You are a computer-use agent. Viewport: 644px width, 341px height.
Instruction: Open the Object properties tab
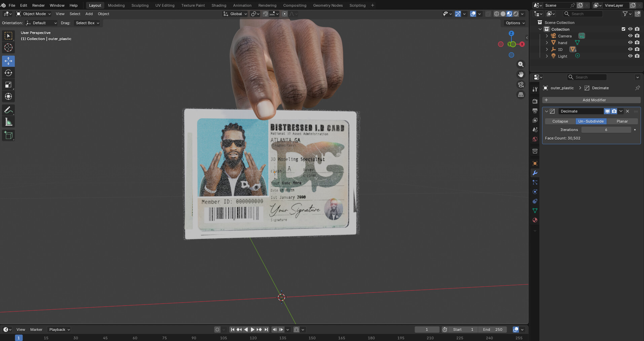pos(535,163)
